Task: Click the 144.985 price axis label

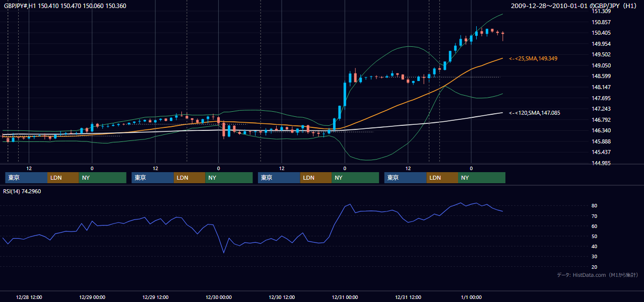Action: [x=601, y=163]
